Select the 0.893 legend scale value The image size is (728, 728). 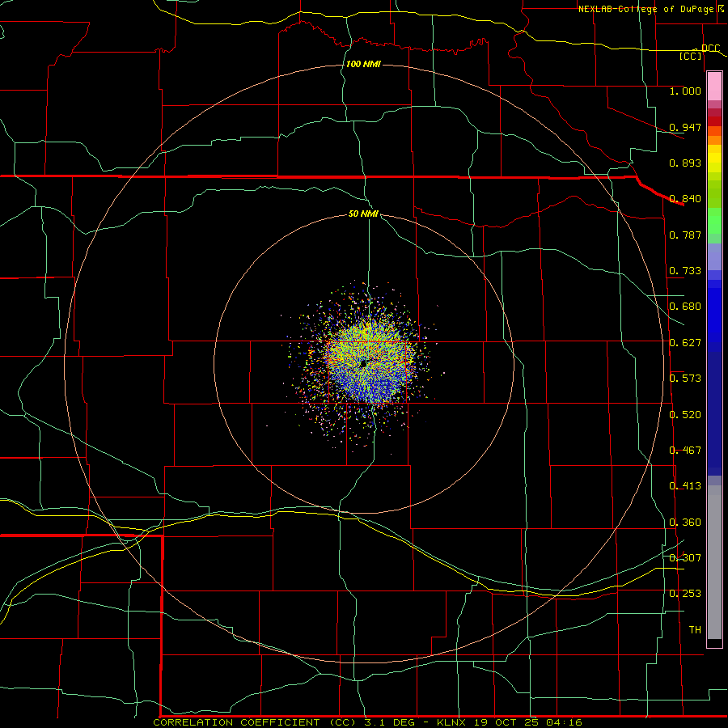tap(685, 163)
